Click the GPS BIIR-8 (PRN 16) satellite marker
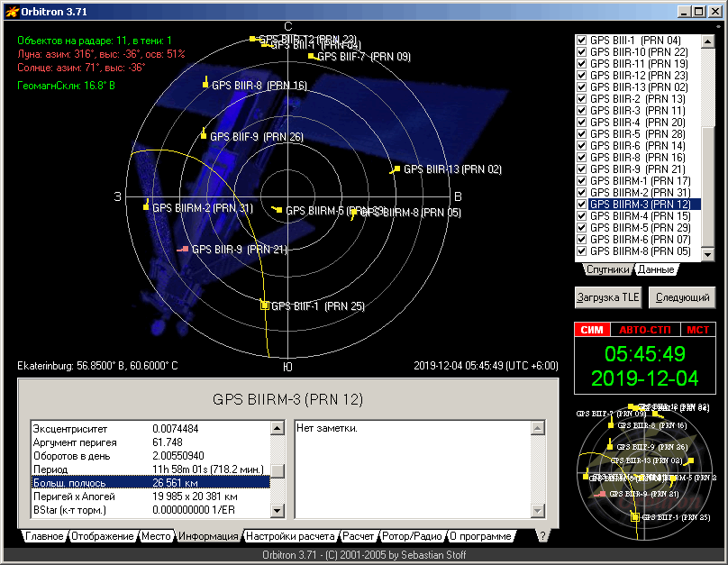728x565 pixels. click(x=205, y=84)
